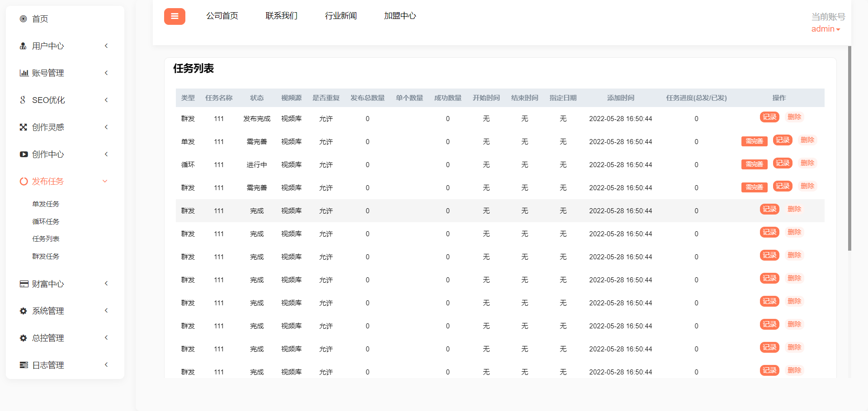
Task: Click 记录 button in first task row
Action: [769, 117]
